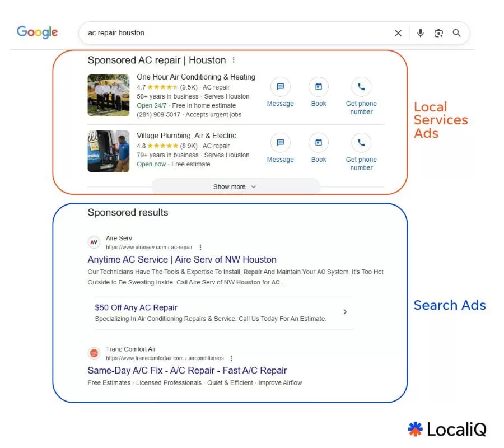The height and width of the screenshot is (448, 504).
Task: Message One Hour Air Conditioning & Heating
Action: point(281,92)
